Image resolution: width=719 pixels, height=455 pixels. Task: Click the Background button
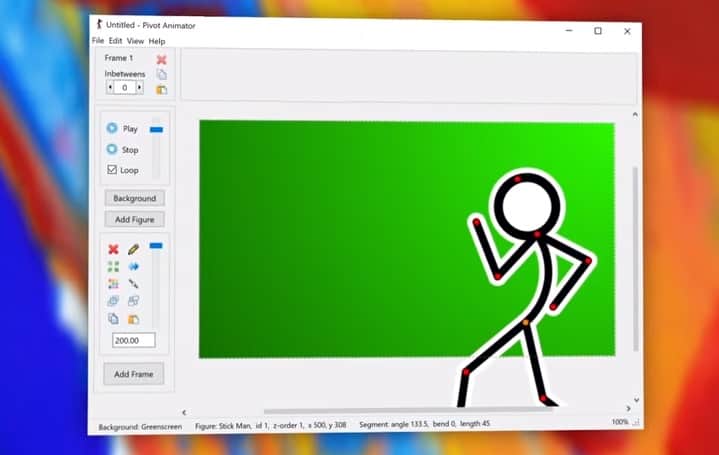135,198
